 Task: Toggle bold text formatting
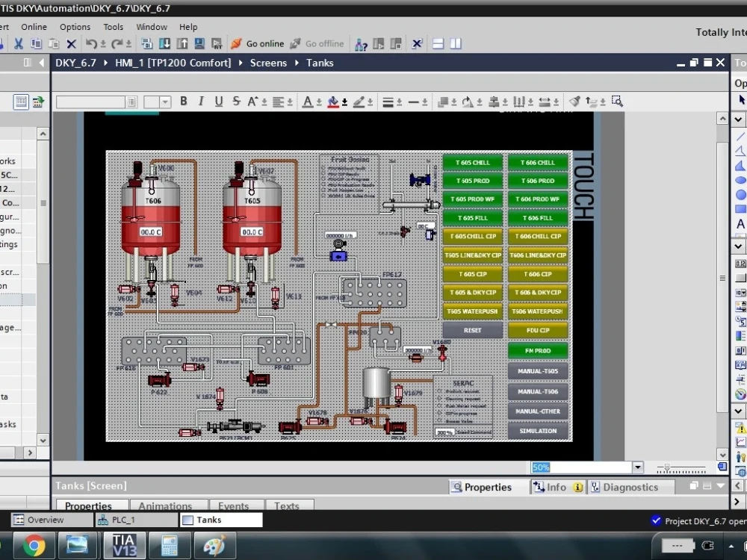click(184, 101)
